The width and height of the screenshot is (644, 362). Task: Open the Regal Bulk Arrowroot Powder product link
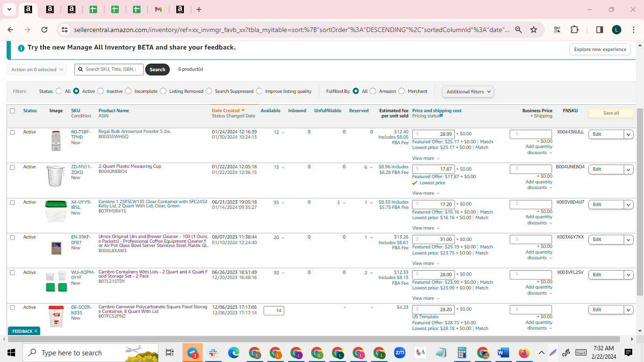point(134,132)
